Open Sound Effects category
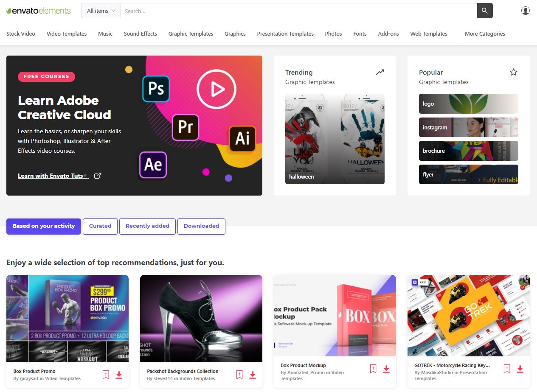This screenshot has width=537, height=392. pos(141,34)
